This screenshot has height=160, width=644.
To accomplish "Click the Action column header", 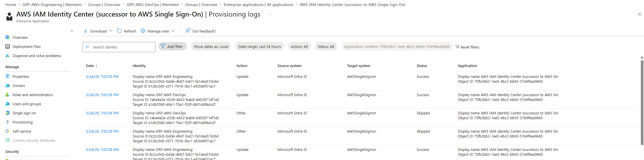I will (242, 66).
